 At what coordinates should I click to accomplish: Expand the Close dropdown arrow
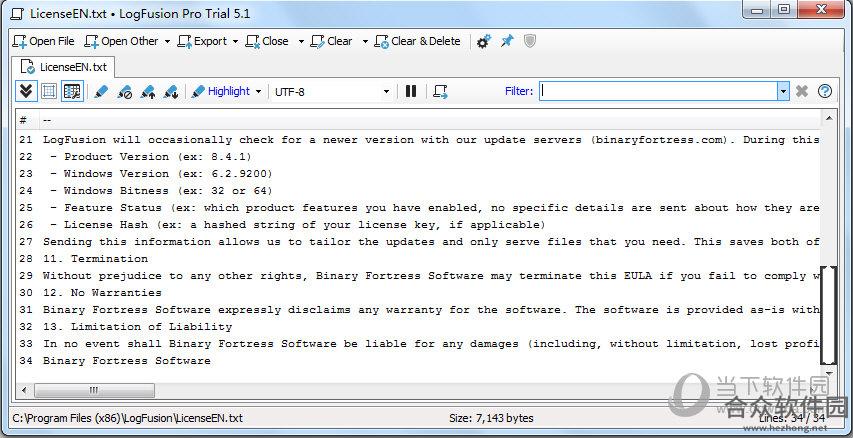pyautogui.click(x=301, y=41)
